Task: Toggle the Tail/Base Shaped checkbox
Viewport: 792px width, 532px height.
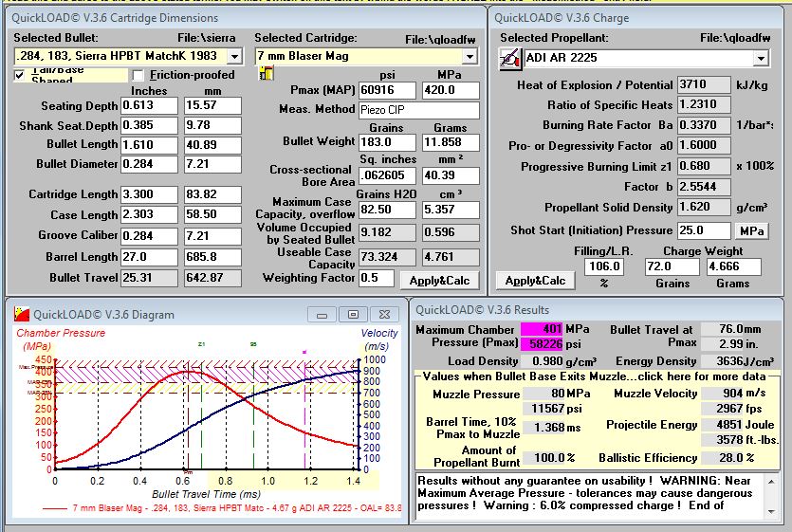Action: pyautogui.click(x=19, y=75)
